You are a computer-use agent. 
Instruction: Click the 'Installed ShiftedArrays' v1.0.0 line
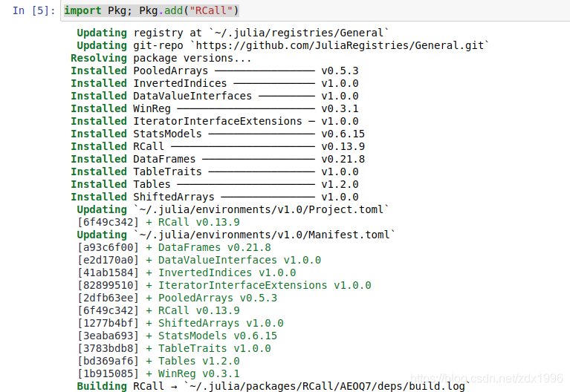pyautogui.click(x=215, y=197)
